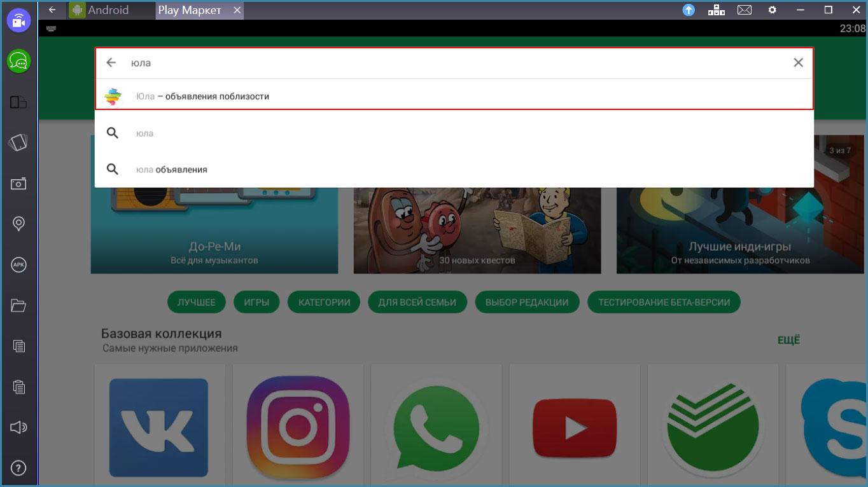The height and width of the screenshot is (487, 868).
Task: Select the юла объявления search suggestion
Action: point(454,170)
